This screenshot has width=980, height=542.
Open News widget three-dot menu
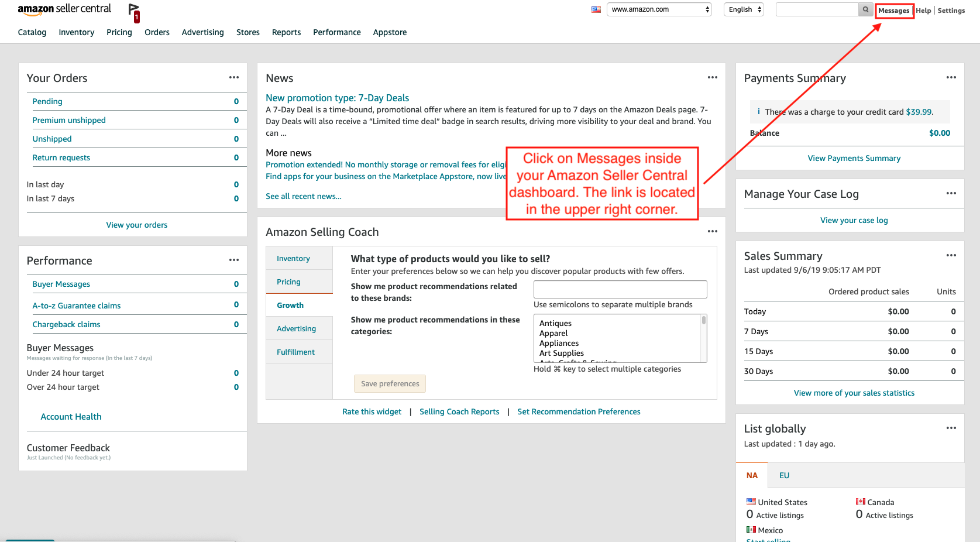[712, 77]
